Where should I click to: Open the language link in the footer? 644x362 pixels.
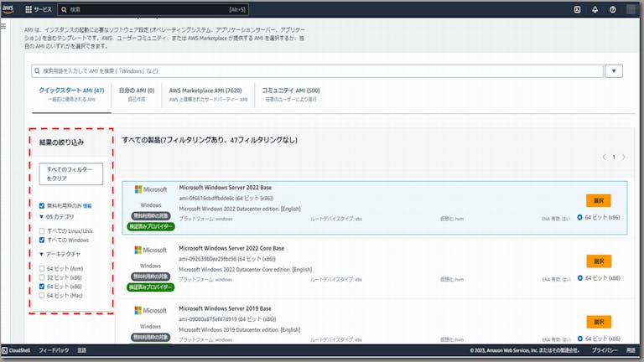tap(81, 350)
